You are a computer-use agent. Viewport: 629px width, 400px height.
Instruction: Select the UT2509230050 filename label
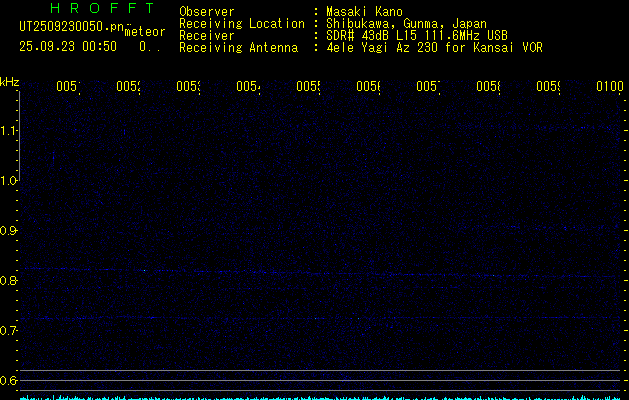[x=72, y=28]
